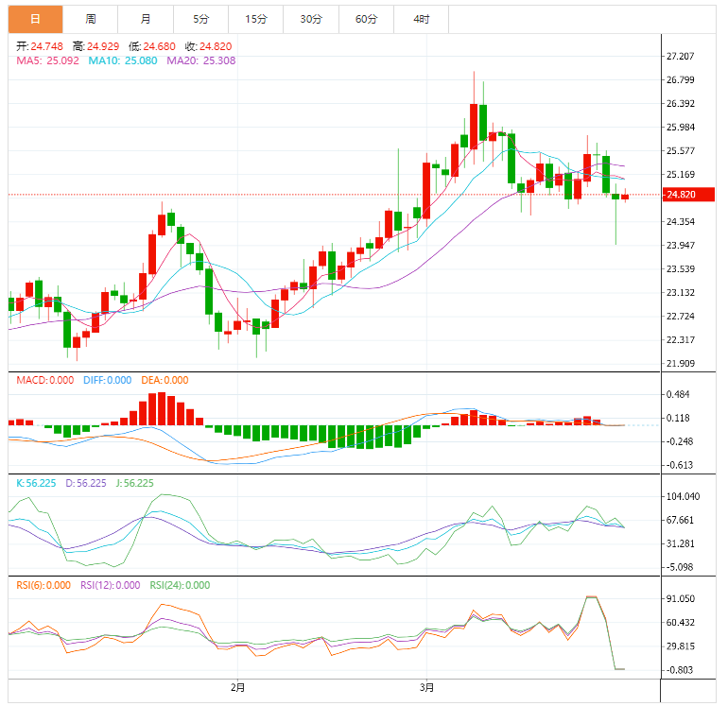Switch to the 周 weekly tab
This screenshot has width=728, height=706.
point(91,19)
